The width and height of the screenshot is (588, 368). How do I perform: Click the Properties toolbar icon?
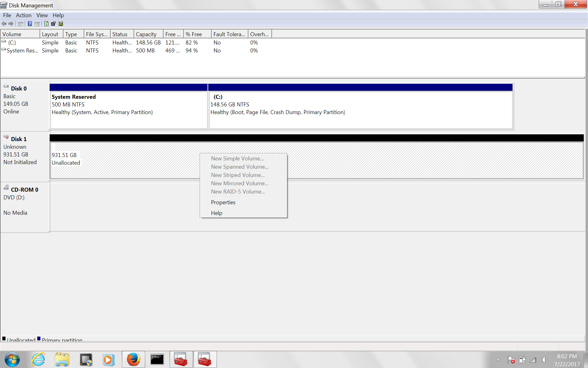(x=53, y=24)
